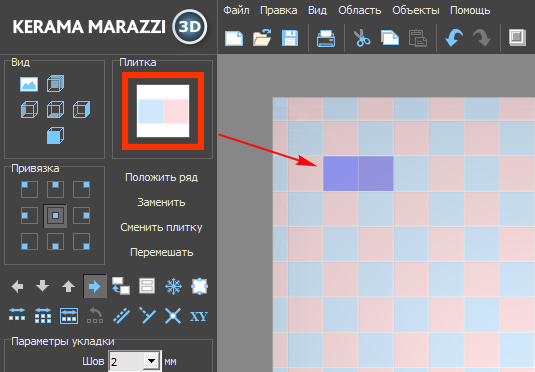This screenshot has width=535, height=372.
Task: Open the Файл menu
Action: click(236, 11)
